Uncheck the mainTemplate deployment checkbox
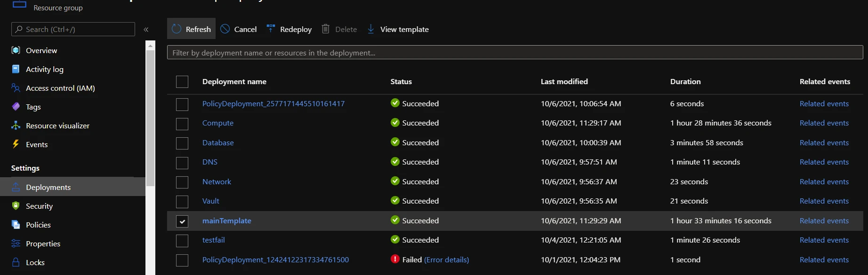The width and height of the screenshot is (868, 275). coord(182,221)
